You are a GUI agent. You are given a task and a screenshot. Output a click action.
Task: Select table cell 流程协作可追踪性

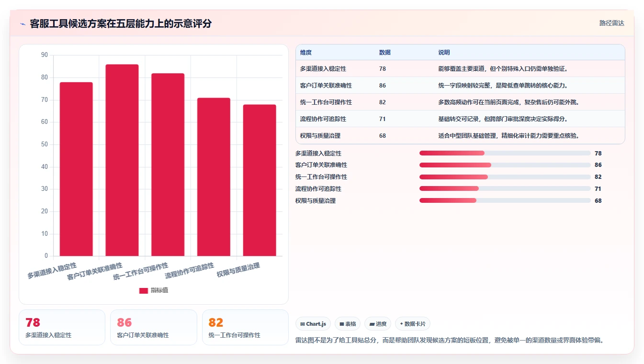pyautogui.click(x=323, y=119)
